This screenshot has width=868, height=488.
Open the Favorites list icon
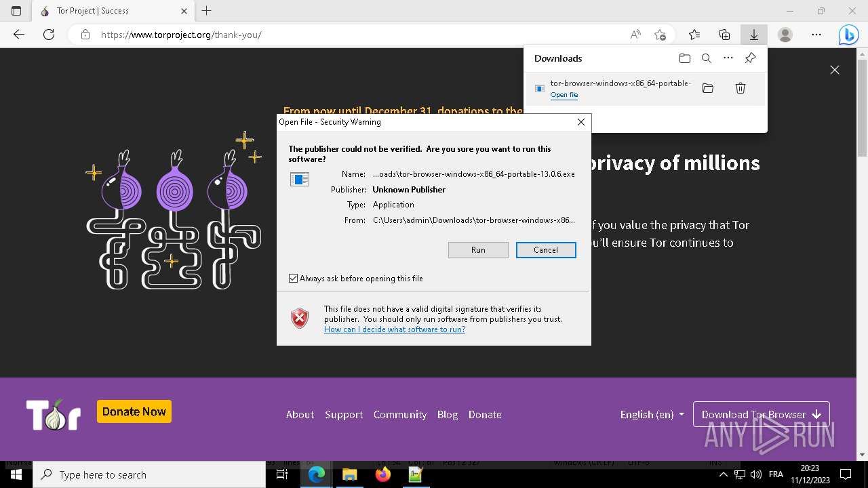(694, 35)
